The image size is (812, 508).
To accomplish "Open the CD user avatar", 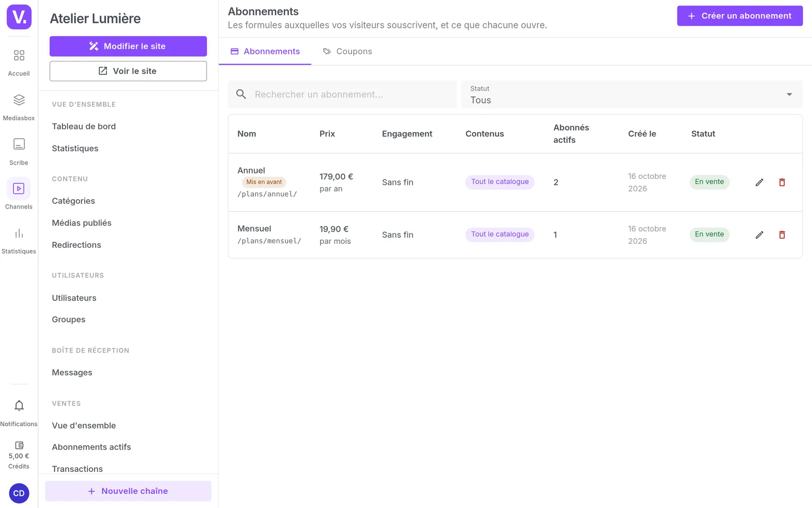I will tap(19, 493).
